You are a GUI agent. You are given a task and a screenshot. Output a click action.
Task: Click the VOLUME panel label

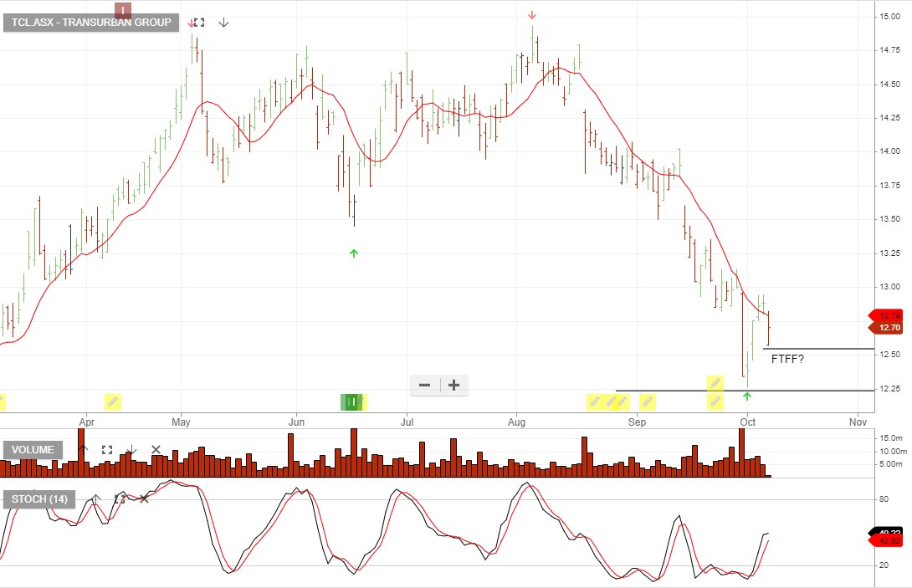(x=33, y=449)
